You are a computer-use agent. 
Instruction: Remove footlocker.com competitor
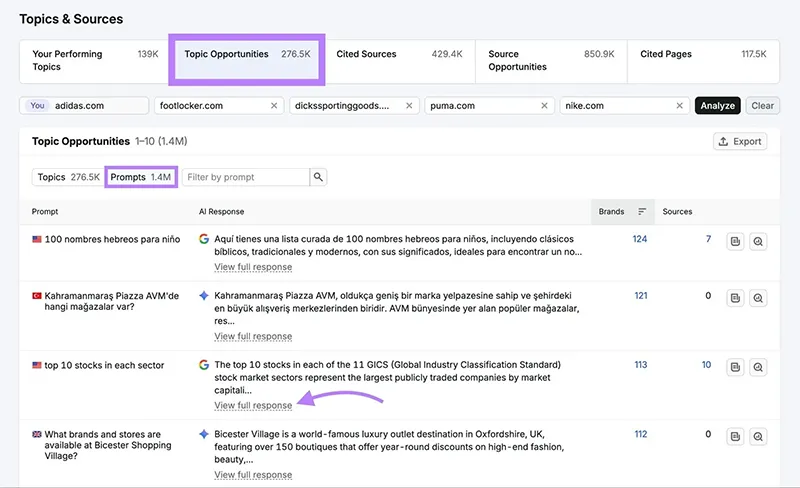coord(274,106)
